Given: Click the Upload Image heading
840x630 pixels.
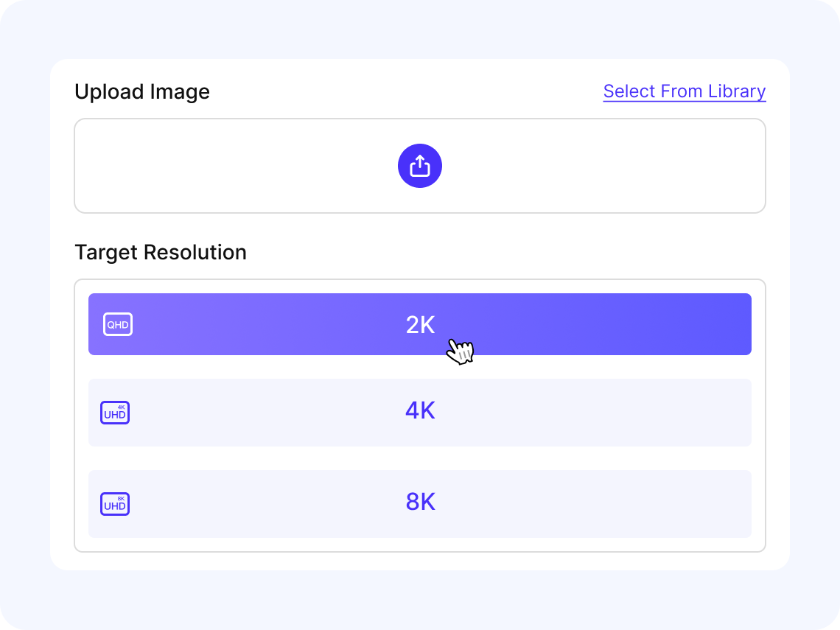Looking at the screenshot, I should point(142,91).
